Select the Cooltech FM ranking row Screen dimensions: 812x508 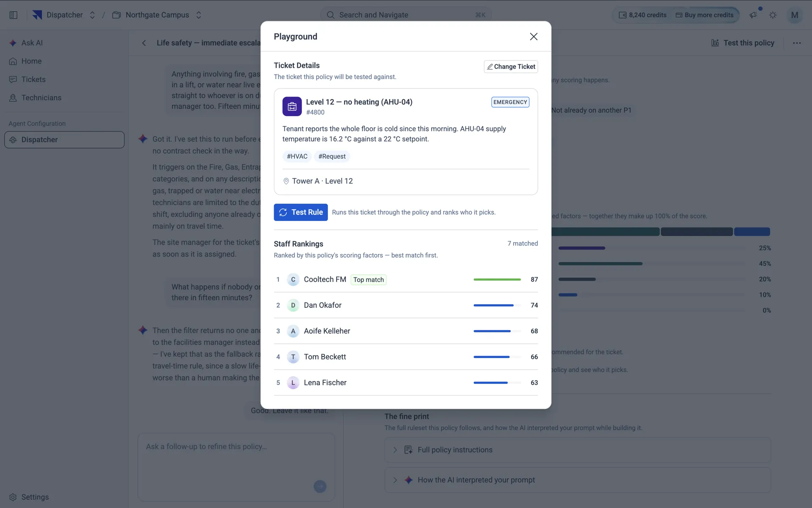click(406, 279)
